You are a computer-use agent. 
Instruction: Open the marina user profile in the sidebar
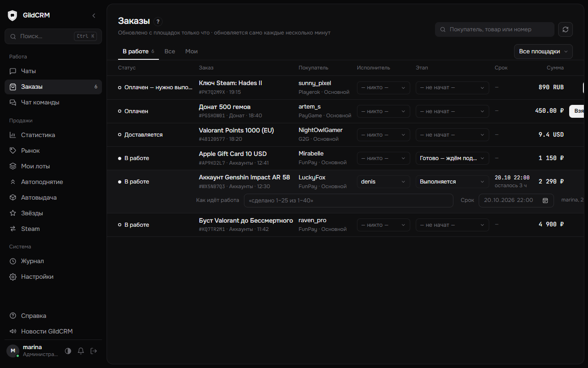tap(32, 351)
